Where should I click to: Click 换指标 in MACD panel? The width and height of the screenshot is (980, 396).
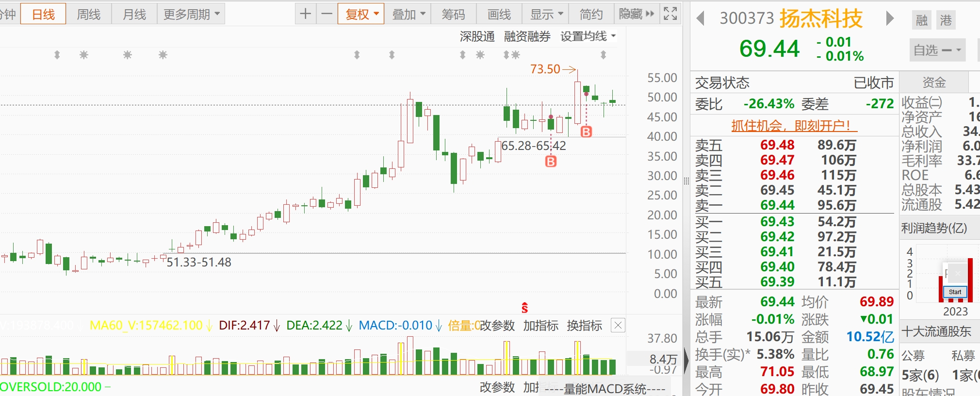[x=584, y=326]
